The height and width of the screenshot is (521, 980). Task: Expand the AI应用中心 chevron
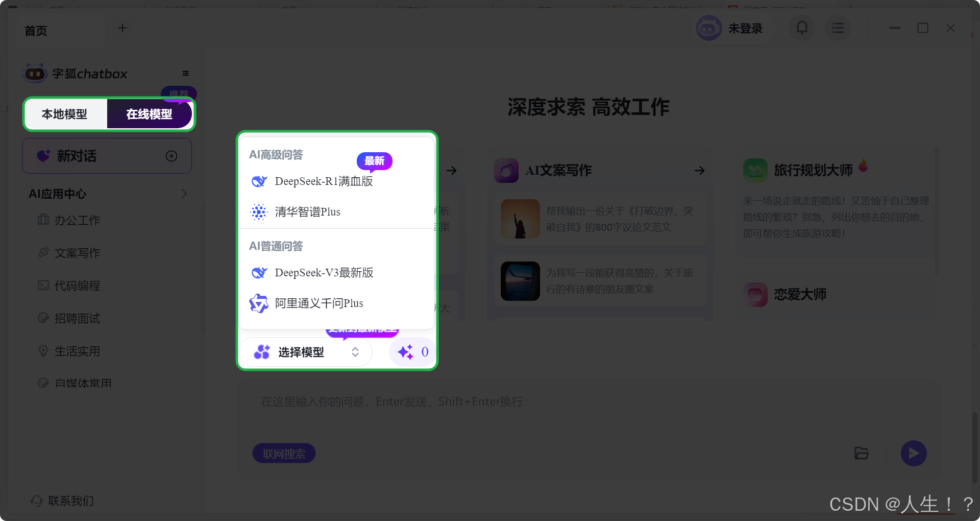184,194
